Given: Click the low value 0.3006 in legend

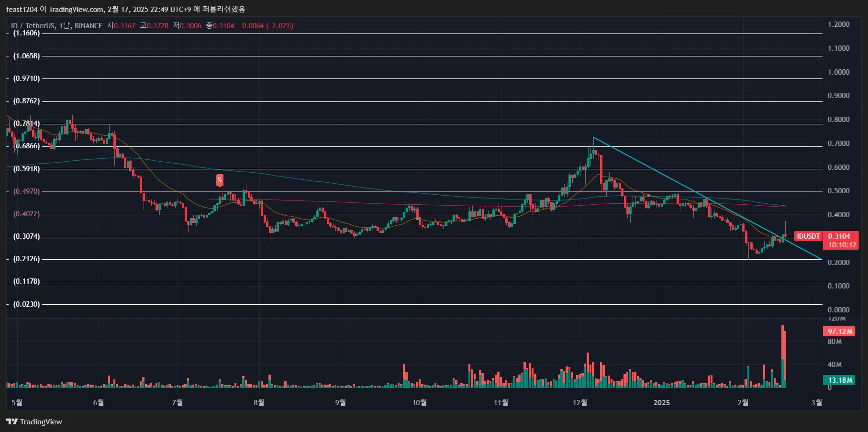Looking at the screenshot, I should coord(190,26).
